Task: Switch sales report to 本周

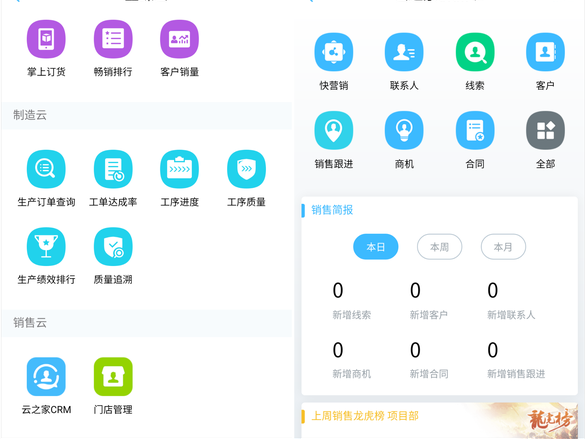Action: coord(440,247)
